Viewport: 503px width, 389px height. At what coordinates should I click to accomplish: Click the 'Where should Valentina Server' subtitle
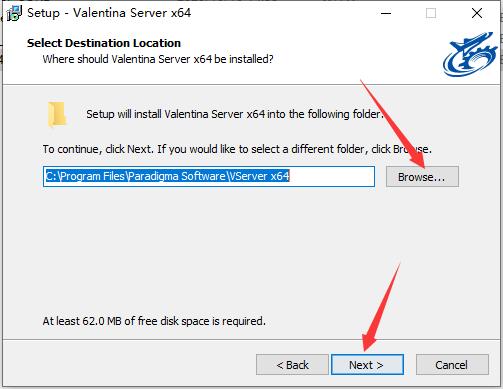(158, 59)
